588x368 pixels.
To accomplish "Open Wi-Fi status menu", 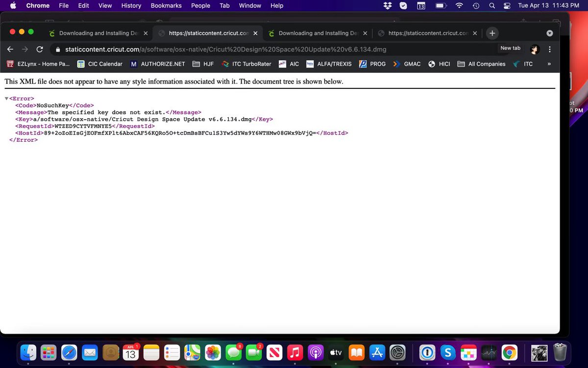I will 459,5.
